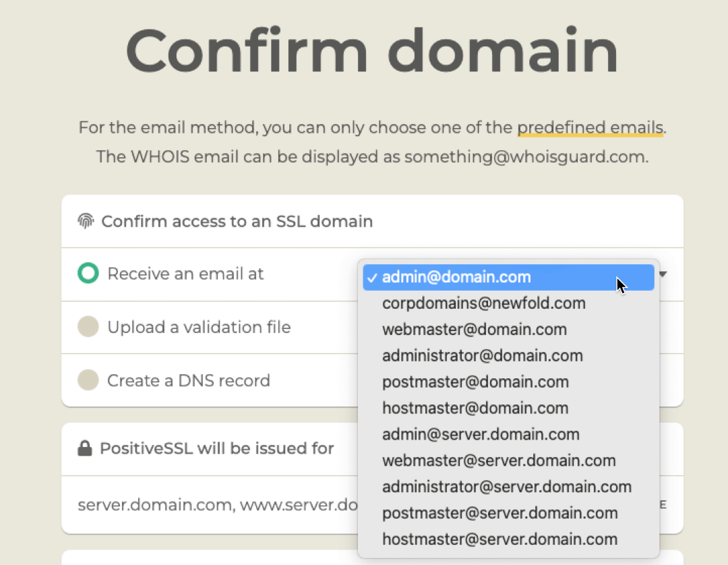Pick administrator@server.domain.com option
Viewport: 728px width, 565px height.
[508, 487]
